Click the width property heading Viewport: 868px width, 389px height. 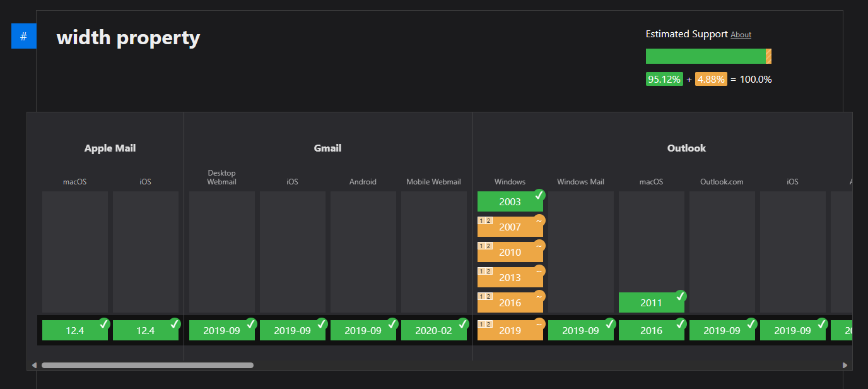[x=129, y=38]
